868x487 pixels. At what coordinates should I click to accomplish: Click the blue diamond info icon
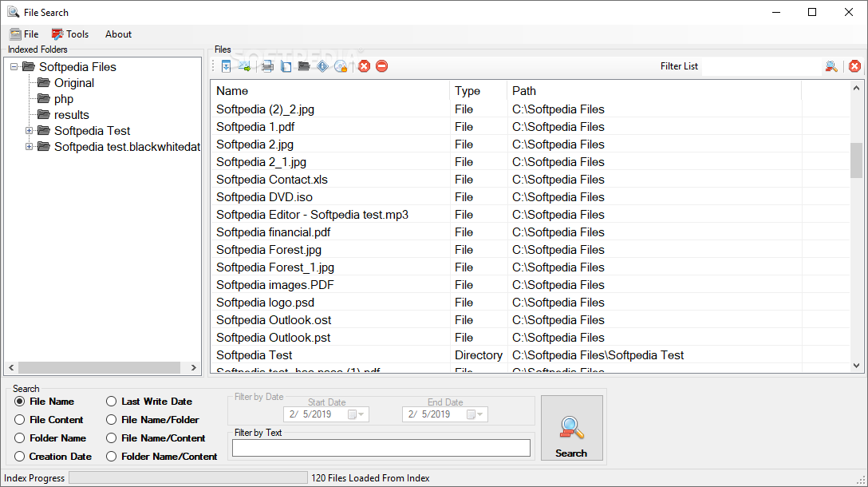pyautogui.click(x=323, y=66)
